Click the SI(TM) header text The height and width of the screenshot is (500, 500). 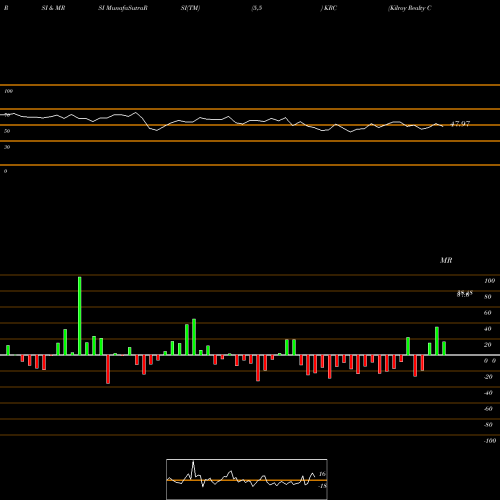(x=190, y=8)
